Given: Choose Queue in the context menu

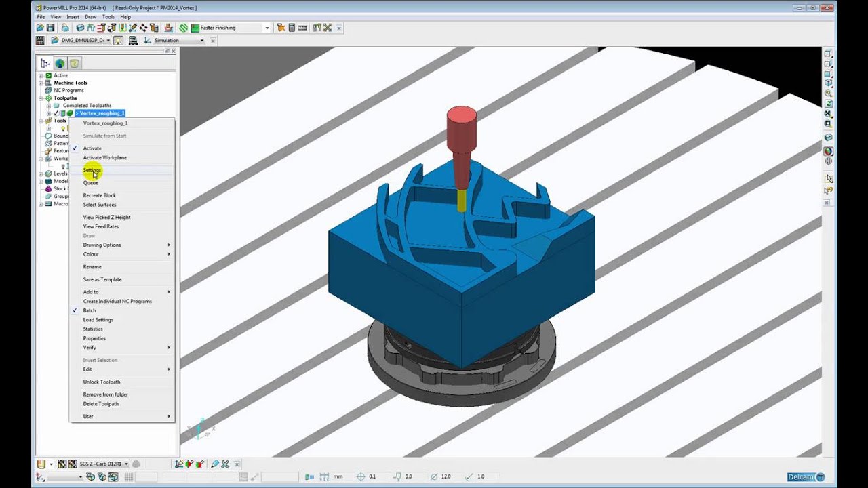Looking at the screenshot, I should (x=91, y=183).
